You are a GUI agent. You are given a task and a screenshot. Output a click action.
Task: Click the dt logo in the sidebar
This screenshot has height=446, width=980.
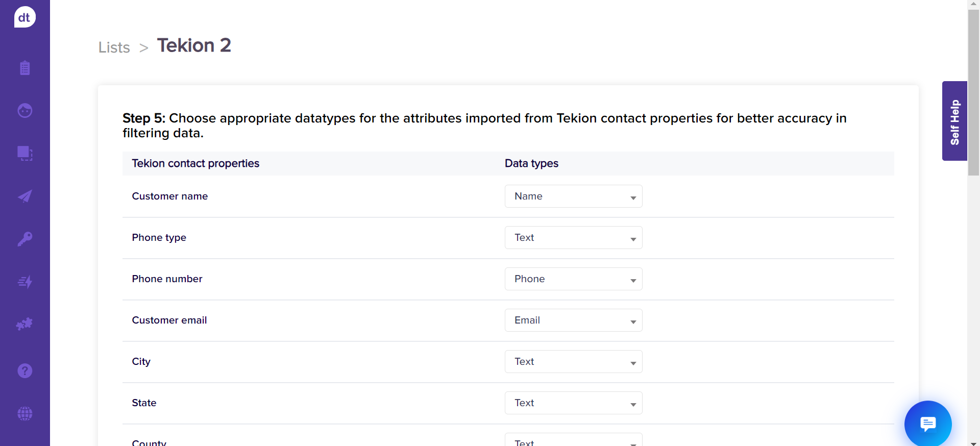coord(24,17)
